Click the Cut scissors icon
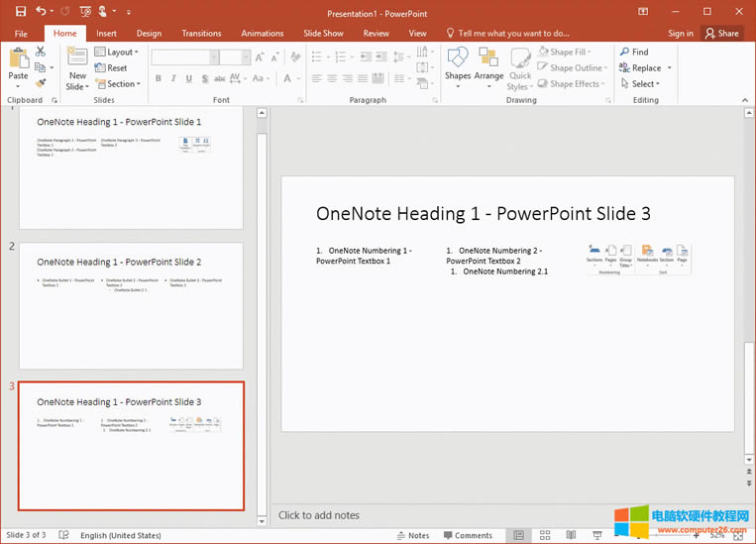Viewport: 756px width, 544px height. coord(41,52)
